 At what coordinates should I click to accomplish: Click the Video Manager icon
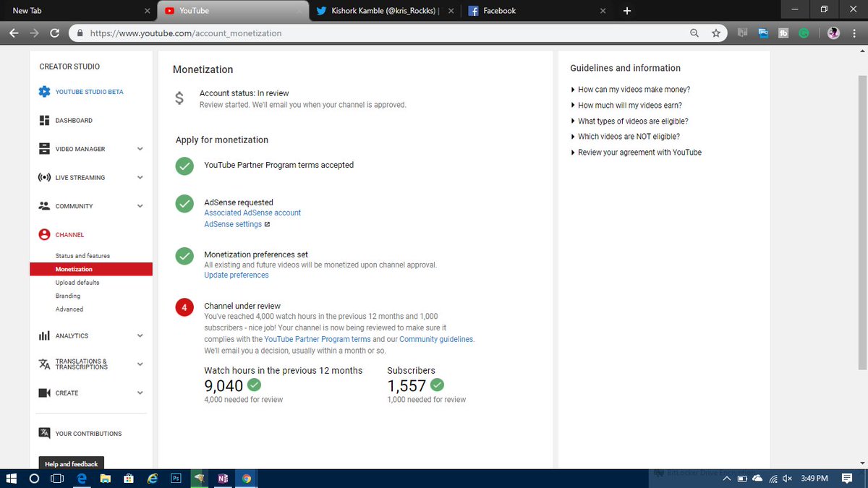pyautogui.click(x=44, y=149)
